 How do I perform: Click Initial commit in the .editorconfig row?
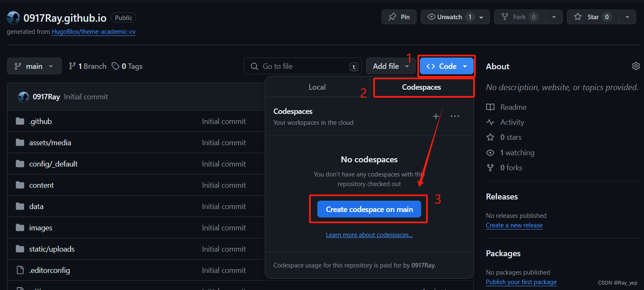coord(224,270)
